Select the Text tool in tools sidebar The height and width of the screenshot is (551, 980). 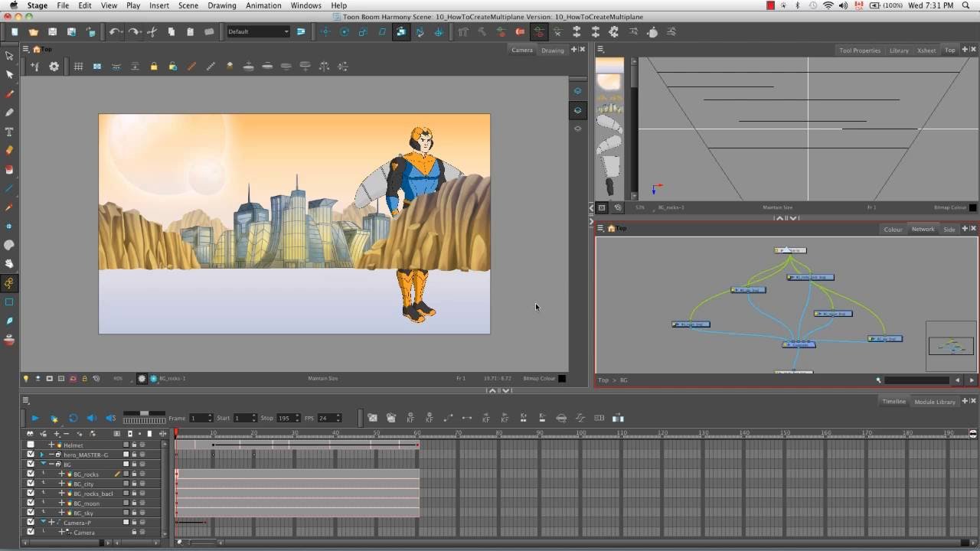(x=9, y=132)
